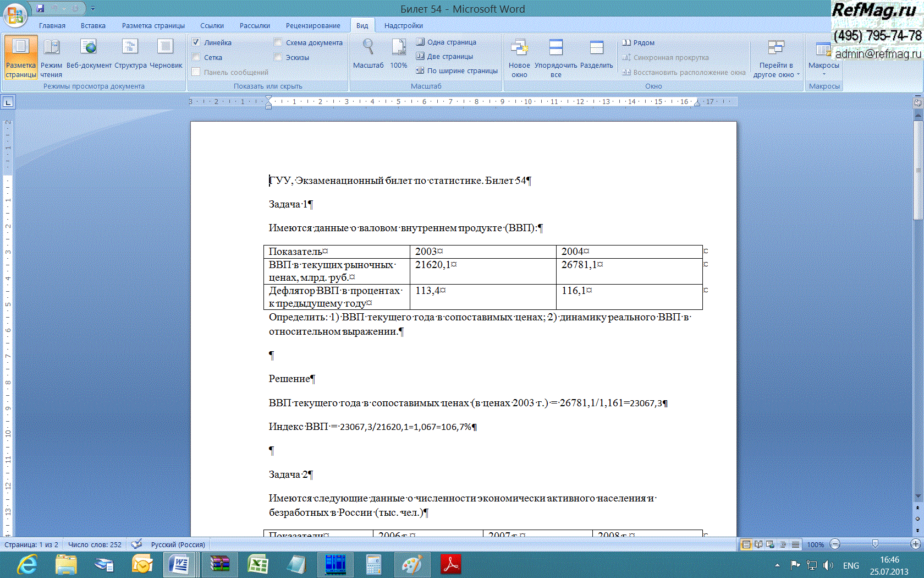
Task: Open the Рецензирование ribbon tab
Action: 313,26
